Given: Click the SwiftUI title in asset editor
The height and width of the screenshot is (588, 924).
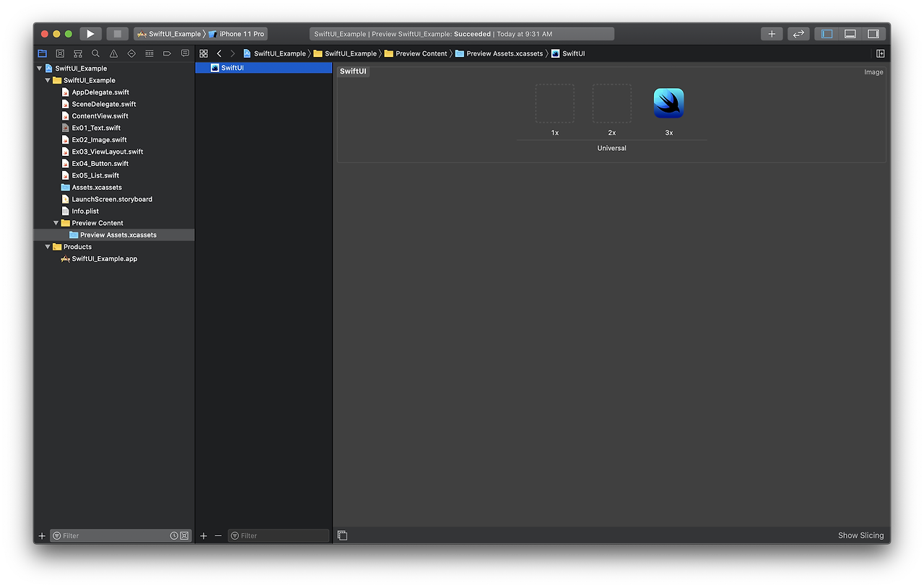Looking at the screenshot, I should pyautogui.click(x=353, y=71).
